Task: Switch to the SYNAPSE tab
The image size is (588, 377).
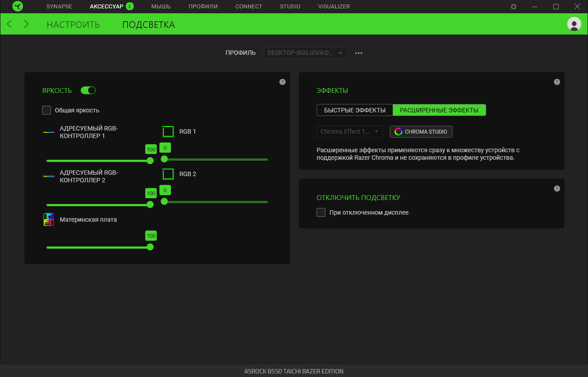Action: pos(59,7)
